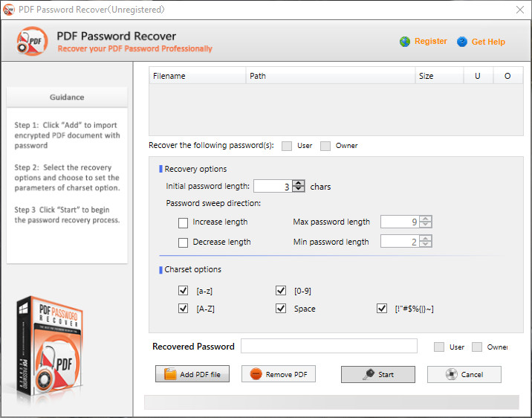Click the Guidance panel header
The height and width of the screenshot is (418, 532).
click(67, 97)
